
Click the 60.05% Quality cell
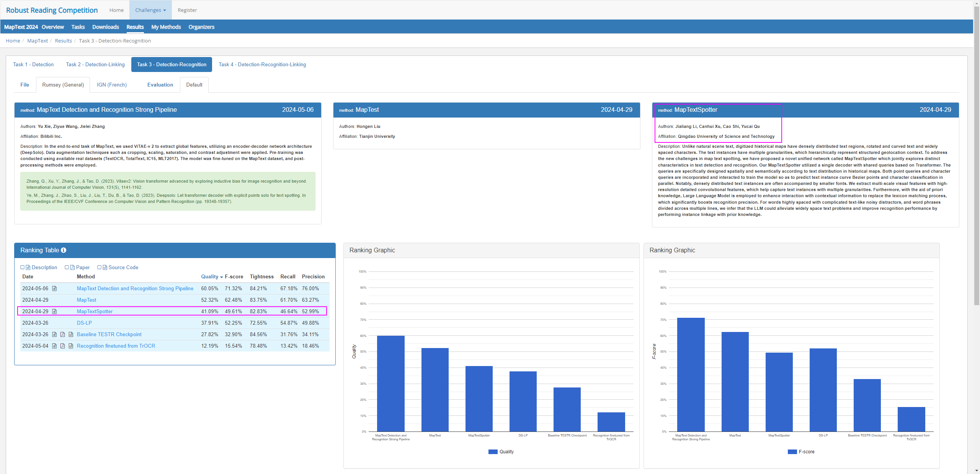click(210, 289)
